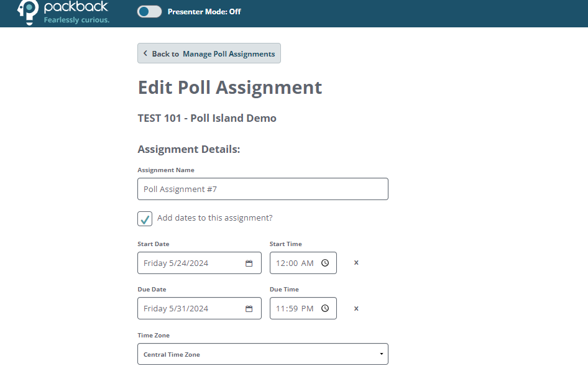Open the Start Time clock picker icon
This screenshot has width=588, height=371.
click(324, 263)
